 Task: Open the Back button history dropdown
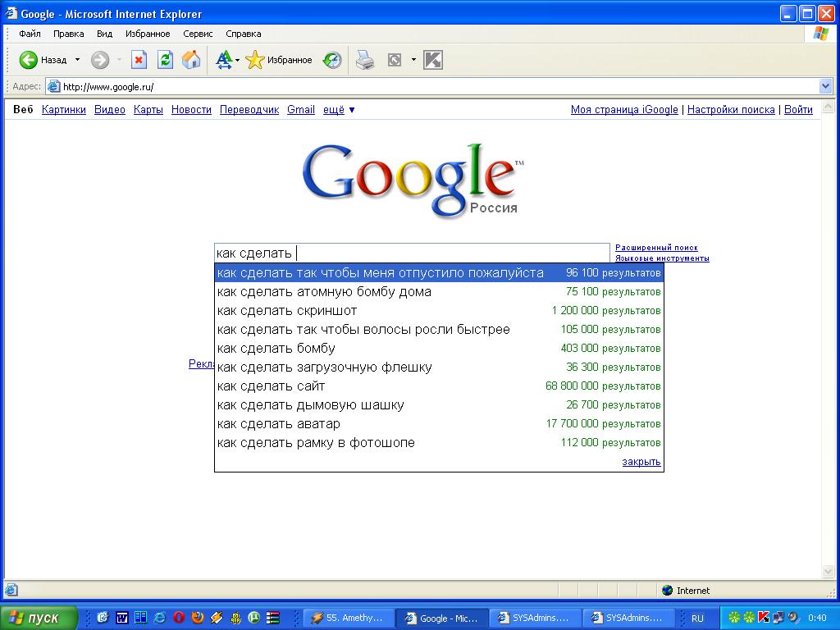(77, 60)
